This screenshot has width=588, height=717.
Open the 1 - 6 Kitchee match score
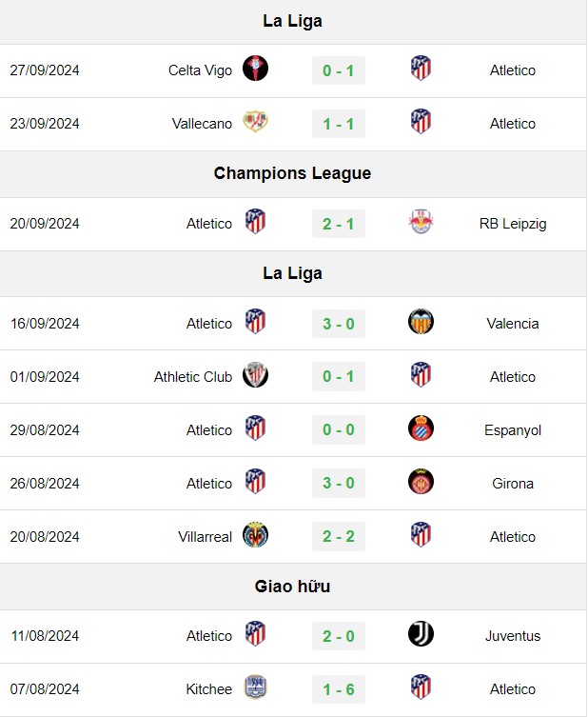click(339, 689)
